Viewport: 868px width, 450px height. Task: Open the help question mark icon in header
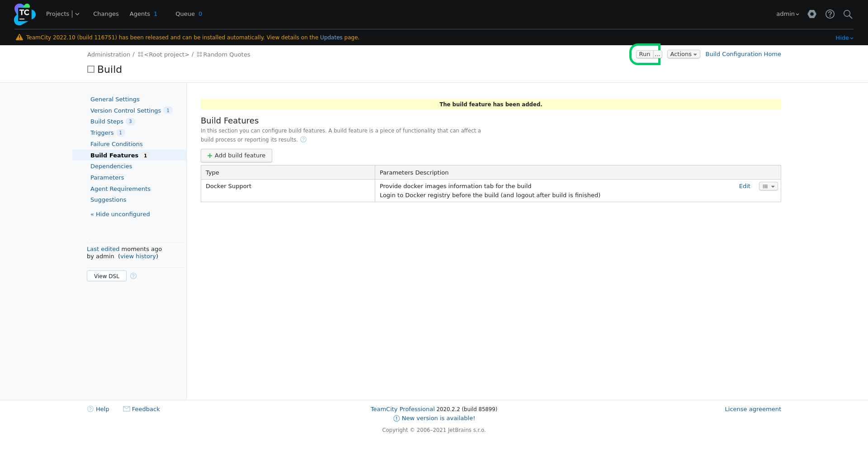(830, 14)
